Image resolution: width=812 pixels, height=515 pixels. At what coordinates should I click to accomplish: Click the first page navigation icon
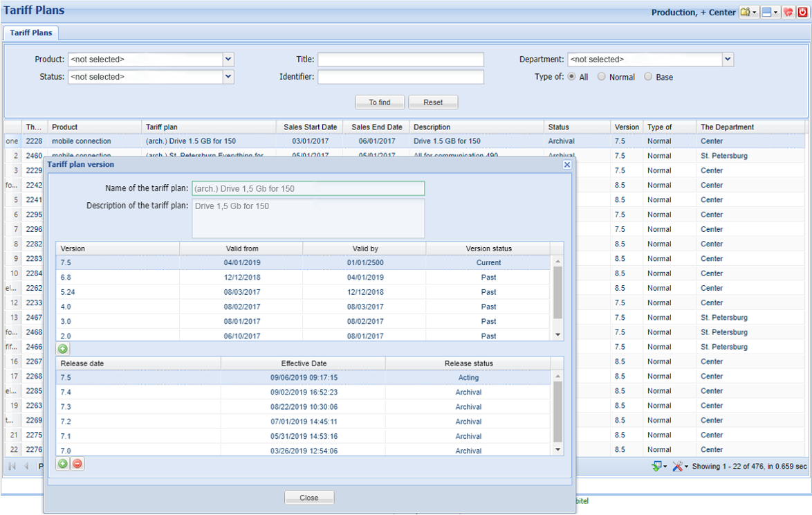(x=11, y=466)
